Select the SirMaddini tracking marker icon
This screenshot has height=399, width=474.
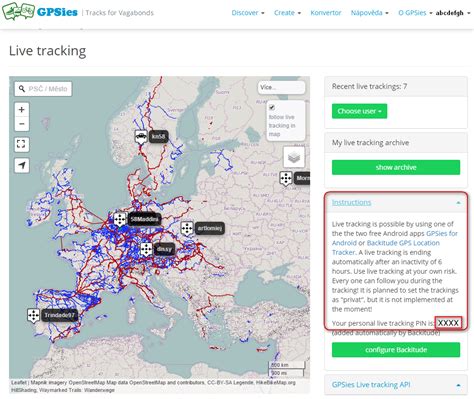(120, 219)
